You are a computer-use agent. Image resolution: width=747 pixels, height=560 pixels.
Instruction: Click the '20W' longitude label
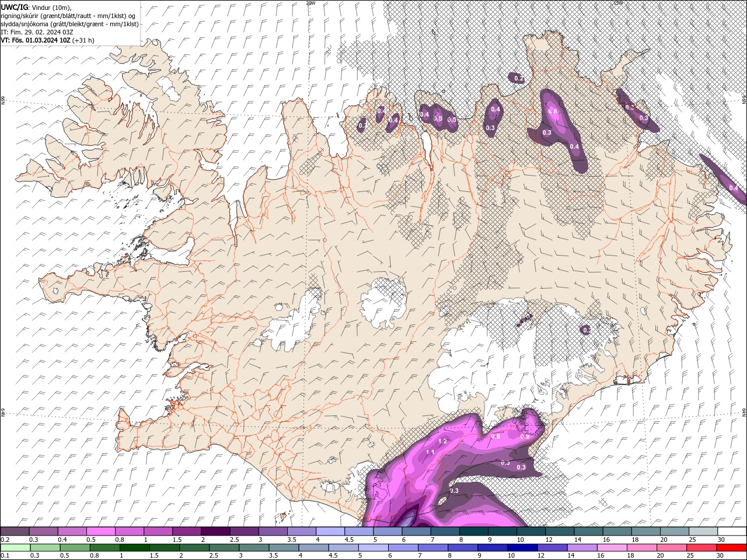[310, 3]
